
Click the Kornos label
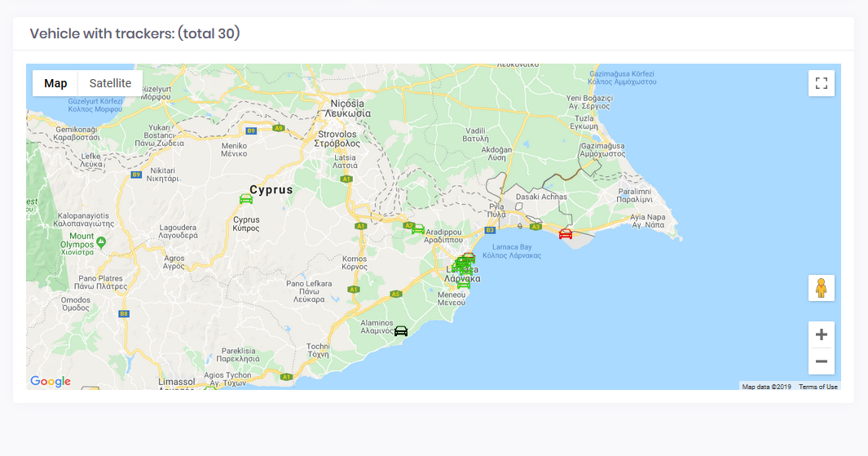[x=355, y=263]
